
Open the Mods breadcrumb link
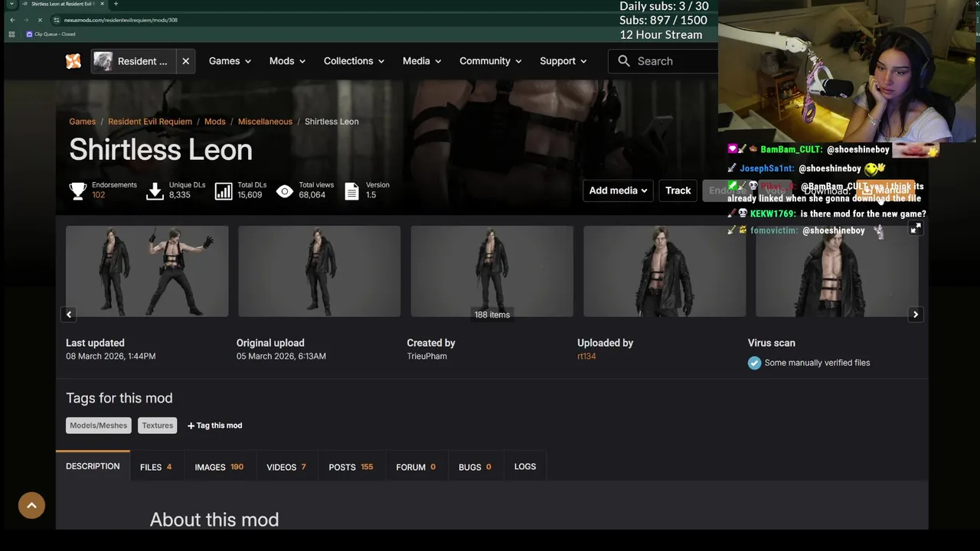click(x=215, y=122)
